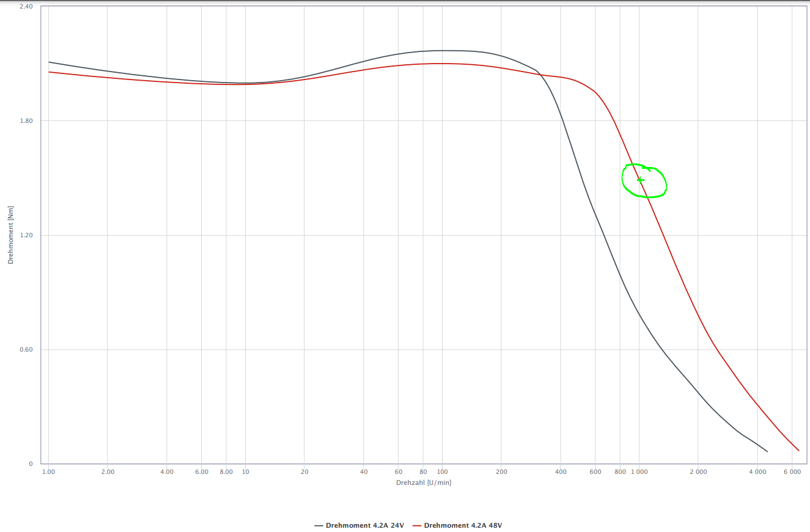Click the 200 label on the speed axis
Image resolution: width=810 pixels, height=532 pixels.
501,472
